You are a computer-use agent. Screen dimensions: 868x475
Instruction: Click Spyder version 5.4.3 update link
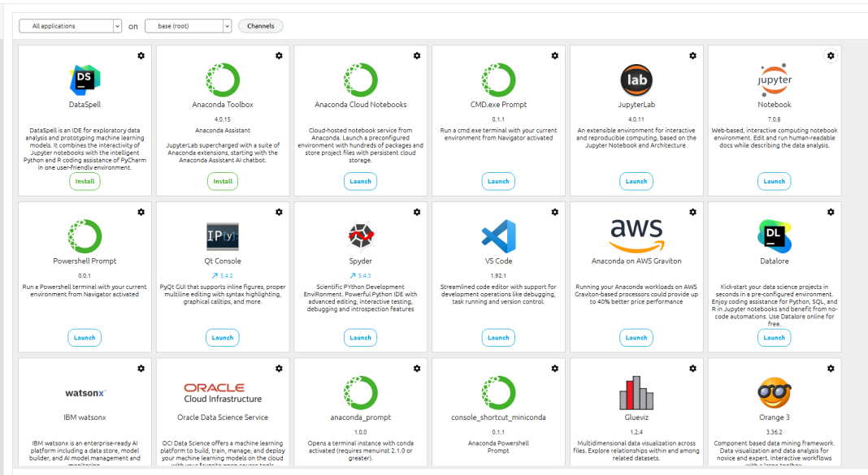pos(360,275)
